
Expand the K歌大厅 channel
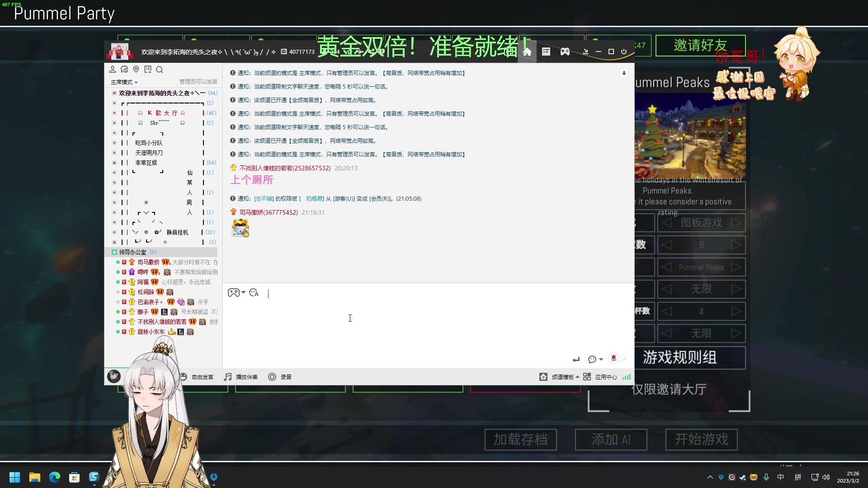click(x=114, y=113)
